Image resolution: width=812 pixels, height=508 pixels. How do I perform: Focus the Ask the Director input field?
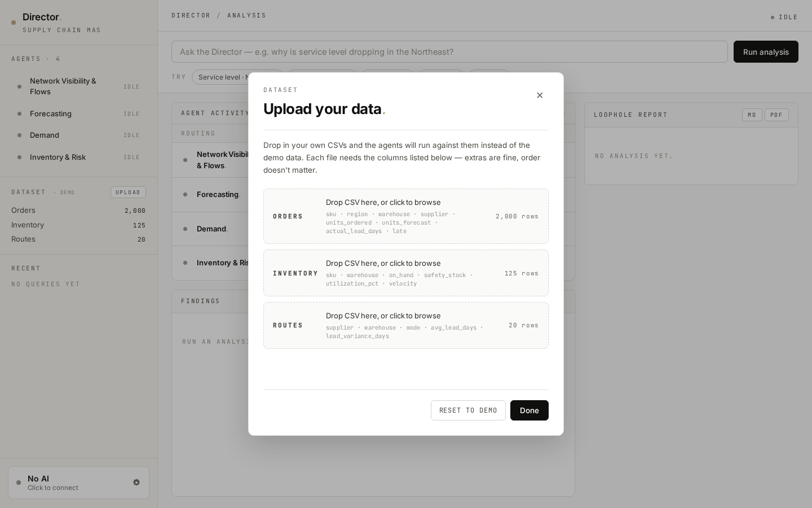pos(449,52)
